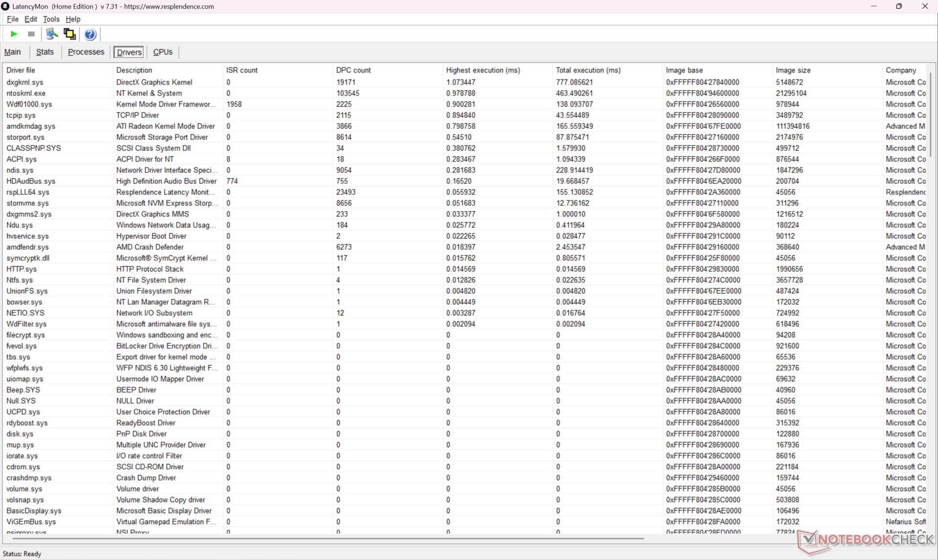Open help via blue question mark icon
The height and width of the screenshot is (560, 938).
(x=90, y=34)
